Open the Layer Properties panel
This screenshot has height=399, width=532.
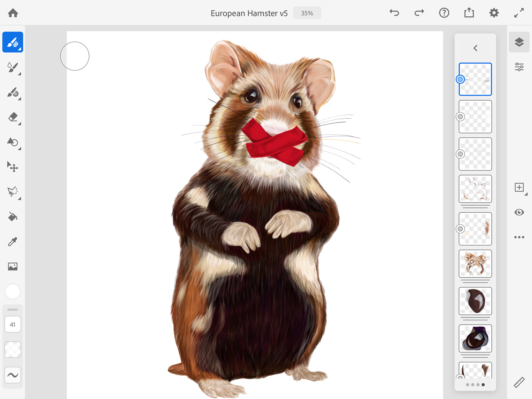coord(519,67)
